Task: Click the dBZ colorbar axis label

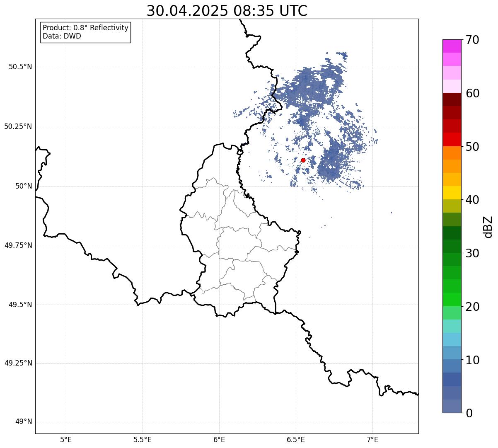Action: [x=488, y=226]
